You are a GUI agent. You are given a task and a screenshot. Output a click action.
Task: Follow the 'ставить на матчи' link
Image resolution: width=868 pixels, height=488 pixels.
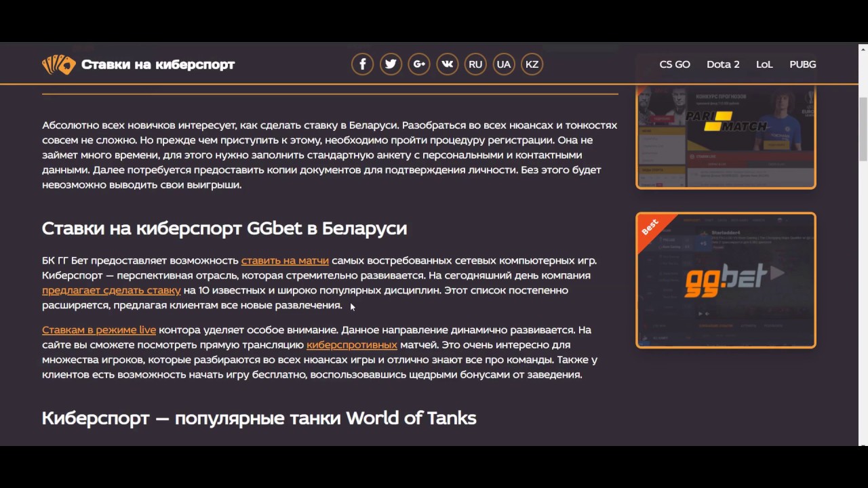tap(285, 260)
